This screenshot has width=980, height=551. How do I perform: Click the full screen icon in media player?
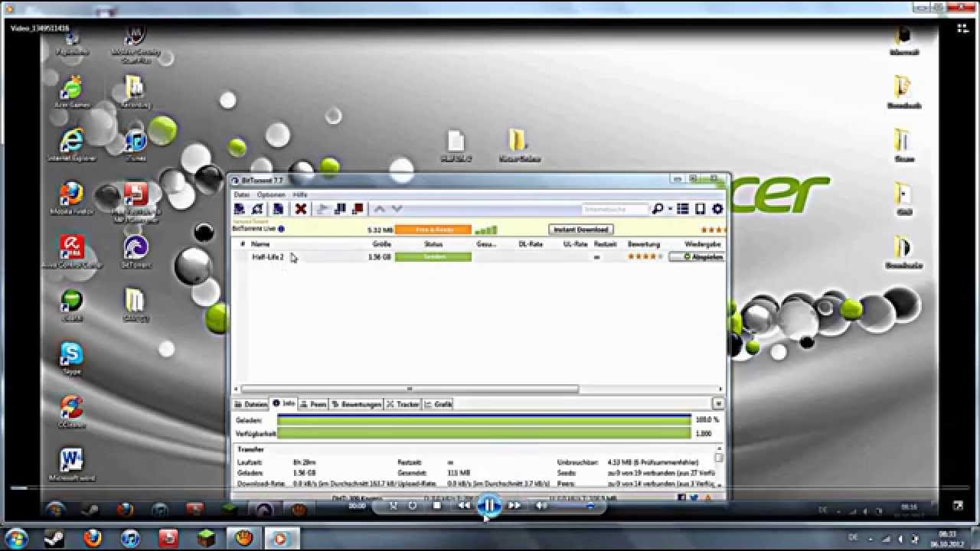coord(958,506)
